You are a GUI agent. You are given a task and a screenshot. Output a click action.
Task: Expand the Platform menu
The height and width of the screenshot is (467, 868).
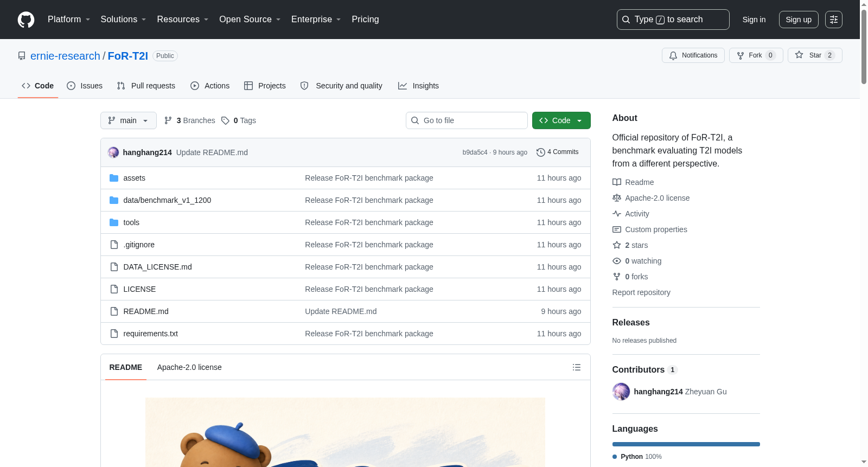coord(69,20)
